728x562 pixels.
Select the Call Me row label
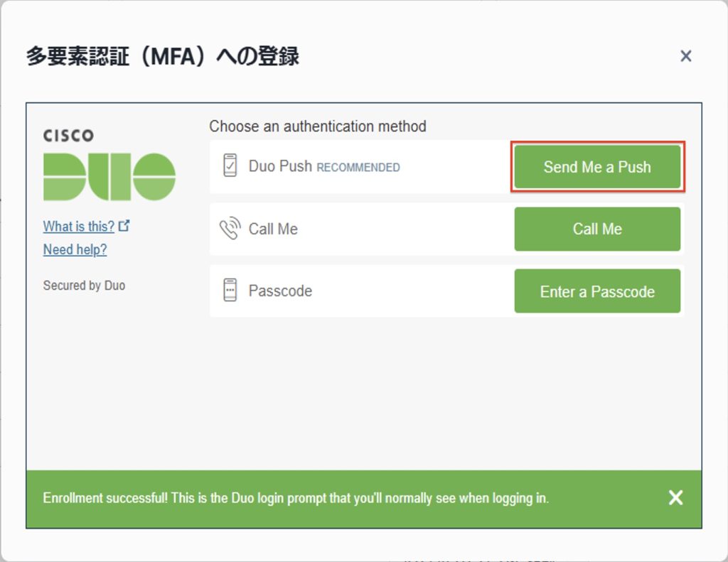click(273, 229)
